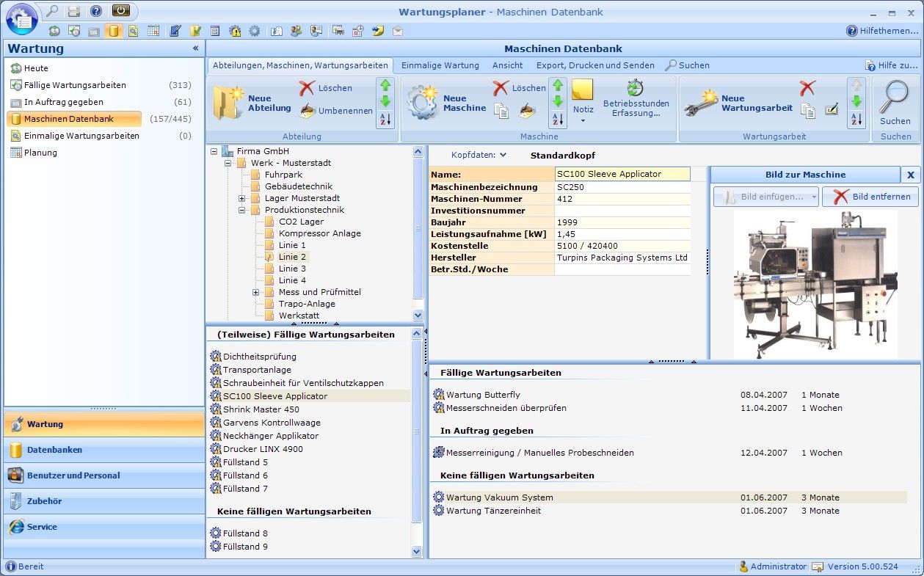Open the Kopfdaten dropdown
Screen dimensions: 924x576
point(479,156)
